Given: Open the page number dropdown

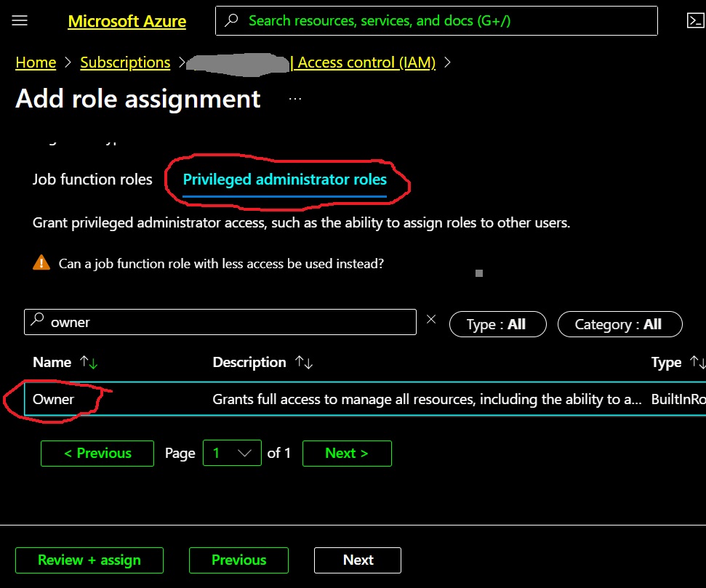Looking at the screenshot, I should pyautogui.click(x=232, y=453).
